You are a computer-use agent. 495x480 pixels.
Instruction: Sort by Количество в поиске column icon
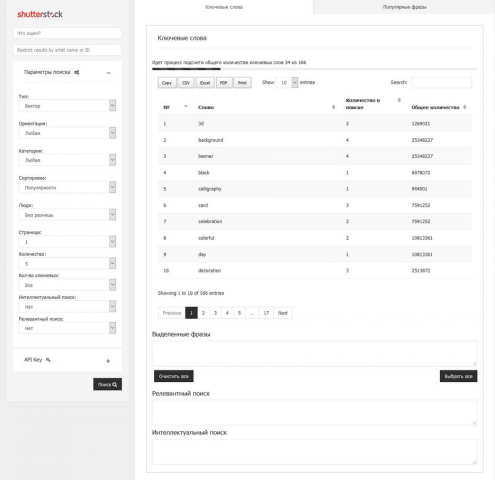399,100
